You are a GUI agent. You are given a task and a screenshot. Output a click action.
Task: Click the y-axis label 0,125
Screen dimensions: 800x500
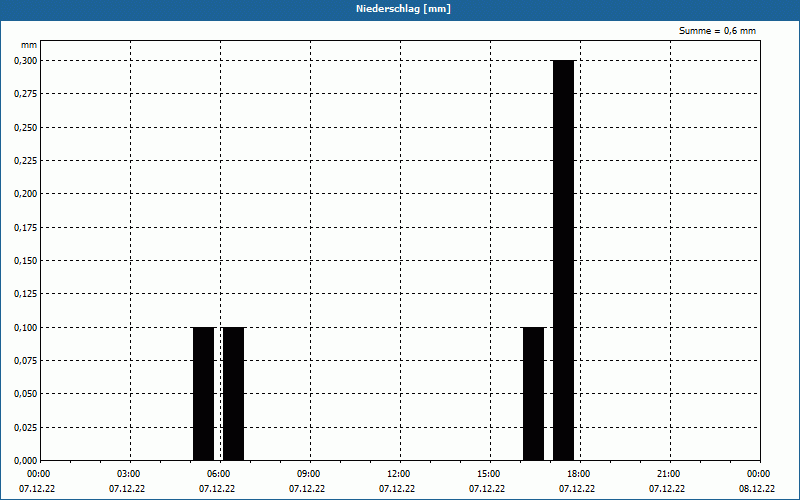[26, 294]
